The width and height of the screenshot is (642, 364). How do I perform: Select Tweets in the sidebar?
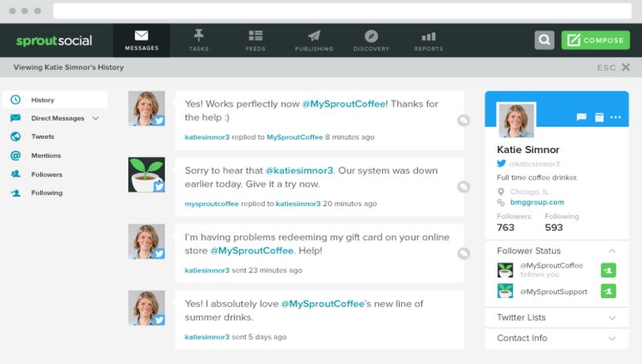point(43,136)
